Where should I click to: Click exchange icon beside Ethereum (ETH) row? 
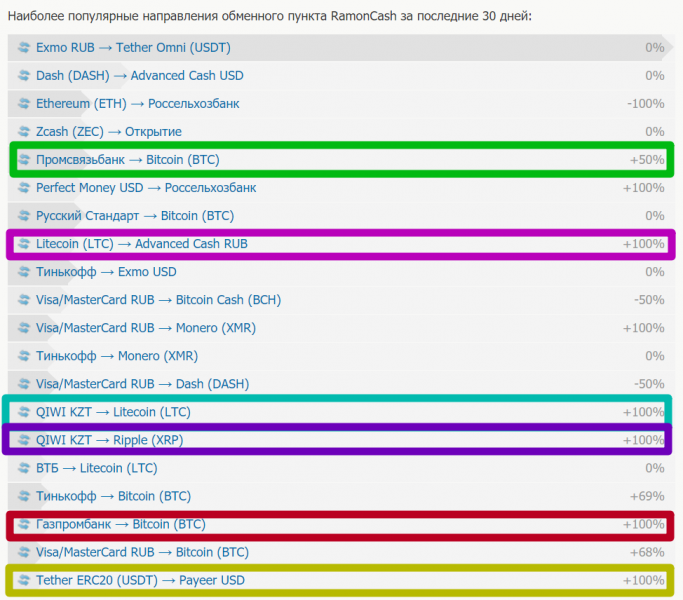tap(24, 104)
